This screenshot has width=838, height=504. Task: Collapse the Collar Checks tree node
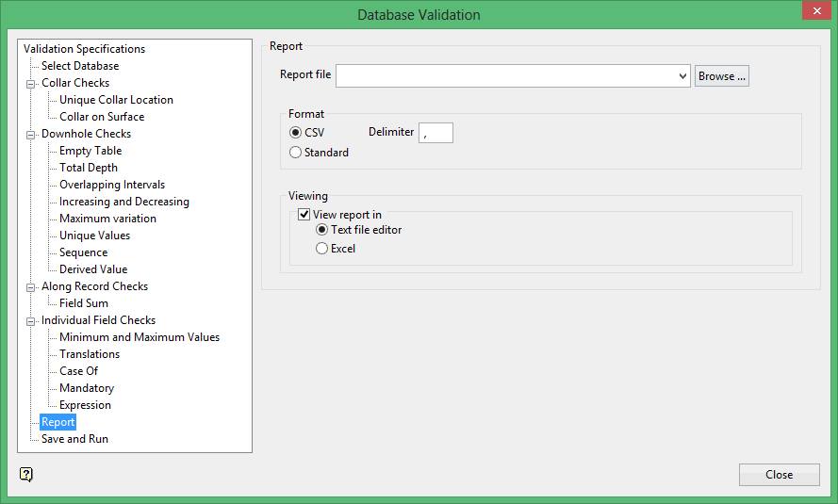coord(31,83)
